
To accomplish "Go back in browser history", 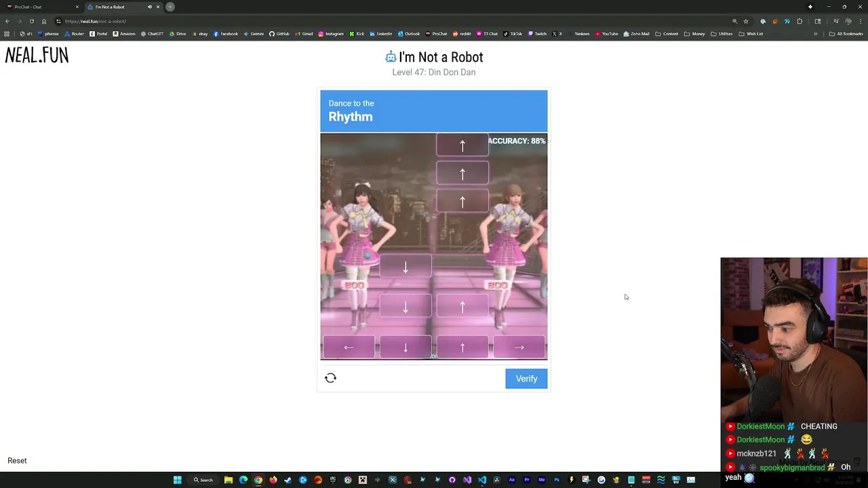I will click(7, 21).
